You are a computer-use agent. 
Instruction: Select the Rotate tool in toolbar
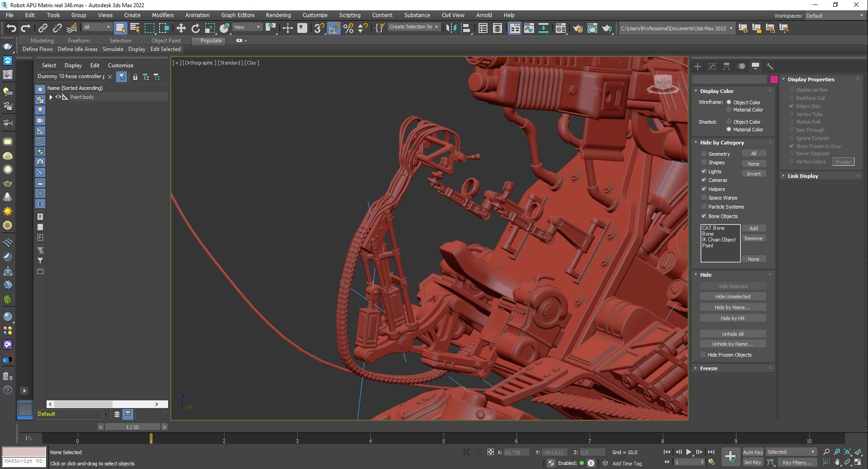195,28
